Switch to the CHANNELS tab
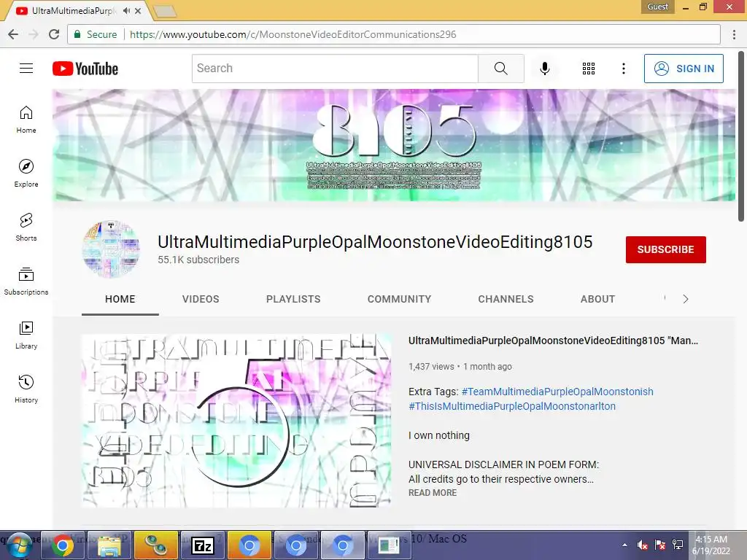This screenshot has width=747, height=560. coord(506,299)
